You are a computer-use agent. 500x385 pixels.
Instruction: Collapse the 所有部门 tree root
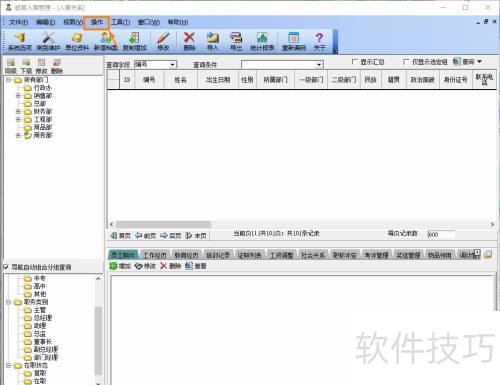(x=9, y=80)
